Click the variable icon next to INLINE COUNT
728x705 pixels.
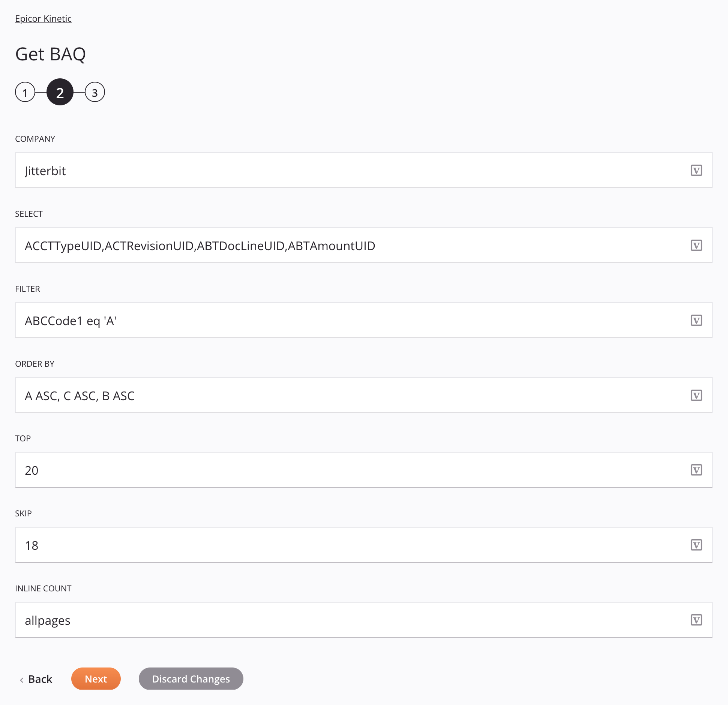pos(697,619)
